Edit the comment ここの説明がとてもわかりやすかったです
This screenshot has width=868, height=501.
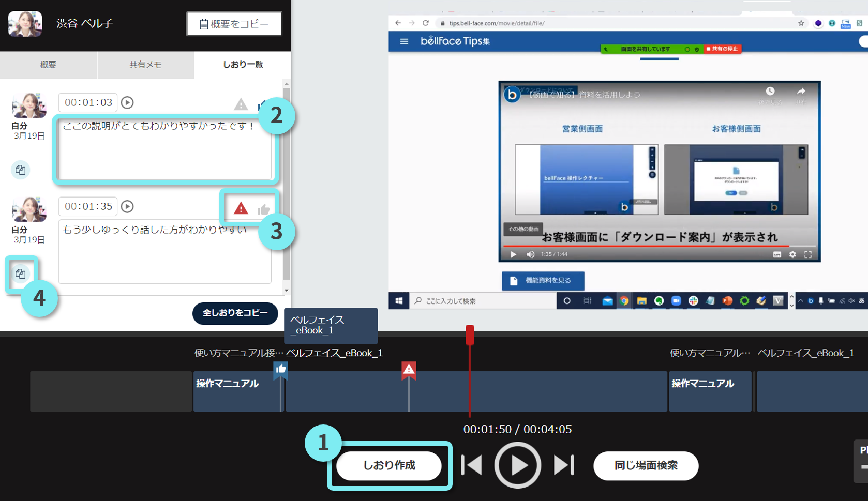point(165,149)
